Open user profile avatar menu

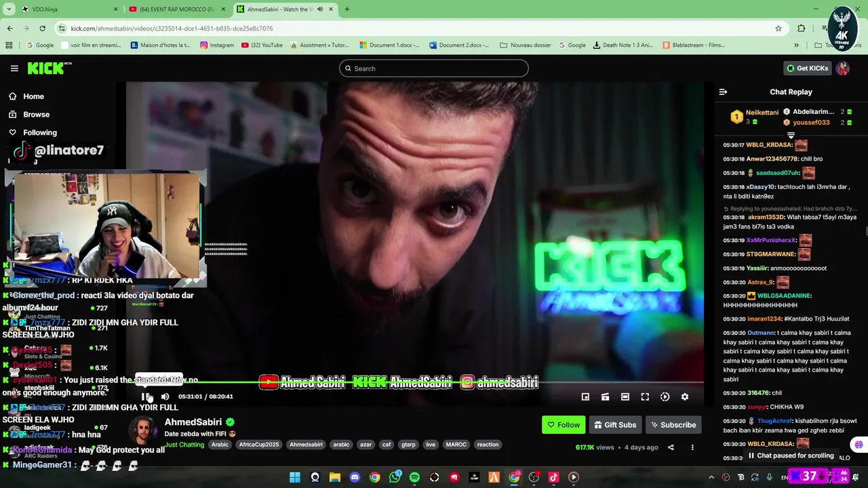[843, 68]
